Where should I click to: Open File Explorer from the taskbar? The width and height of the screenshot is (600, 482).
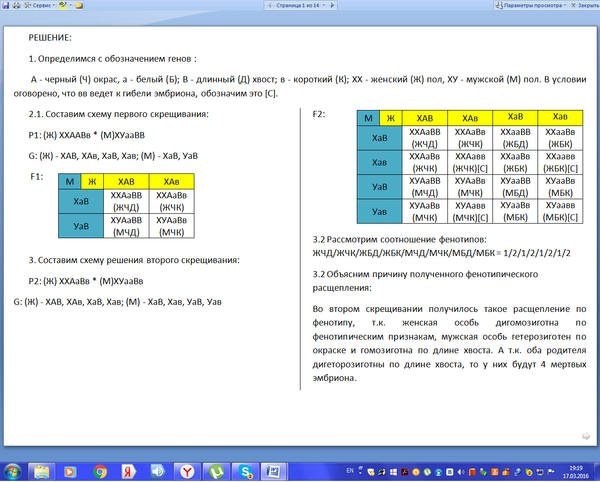(42, 470)
